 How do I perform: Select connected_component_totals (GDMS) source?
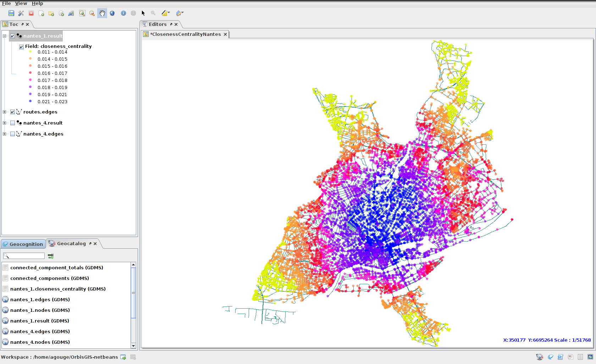[x=57, y=268]
